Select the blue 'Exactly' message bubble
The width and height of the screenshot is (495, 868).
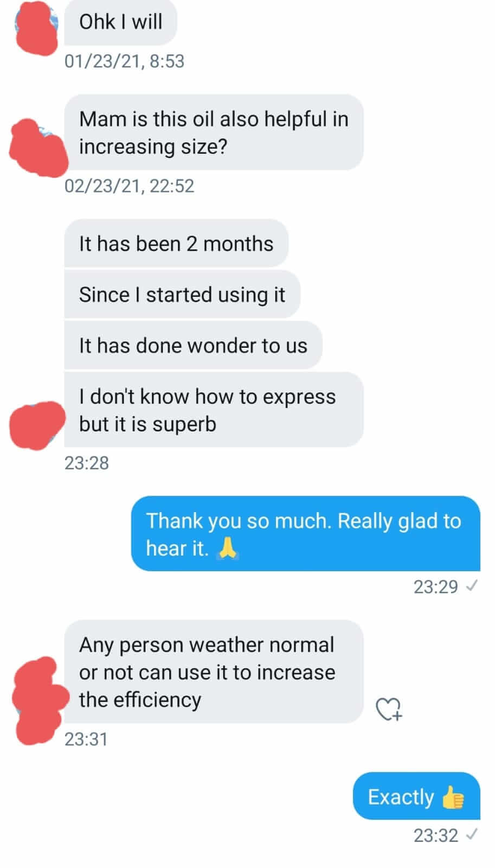click(416, 796)
